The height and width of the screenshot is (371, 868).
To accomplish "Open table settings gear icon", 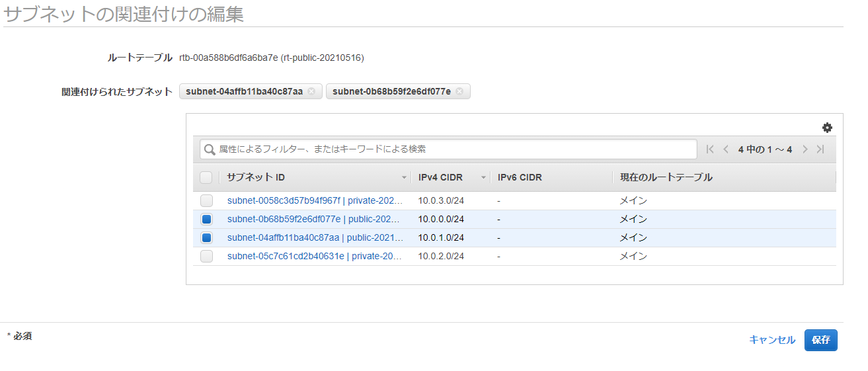I will [827, 128].
